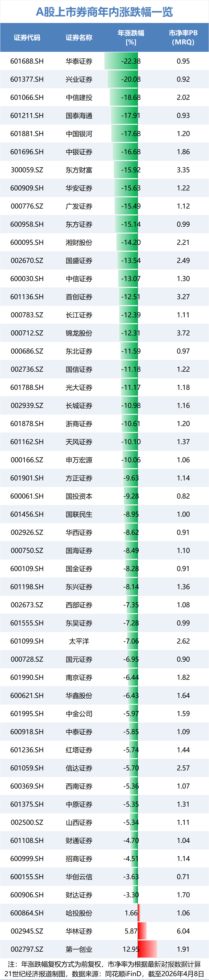Select the 证券代码 column header
This screenshot has width=209, height=980.
(27, 38)
